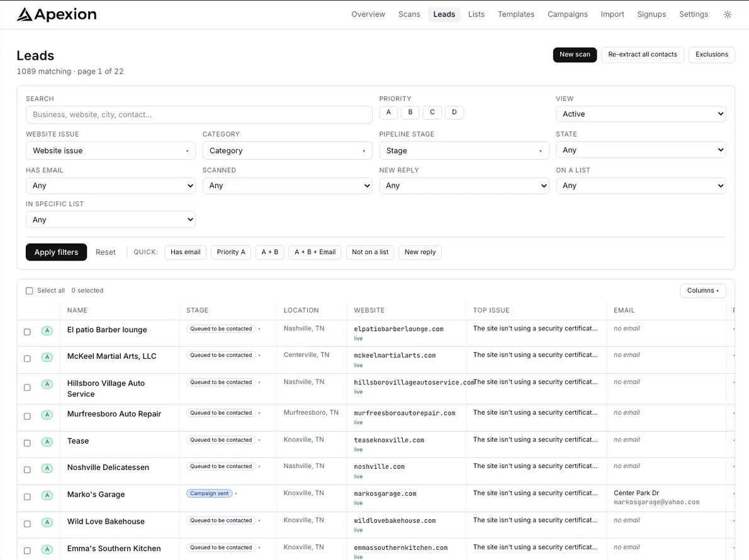
Task: Click priority A badge for El patio Barber lounge
Action: [47, 331]
